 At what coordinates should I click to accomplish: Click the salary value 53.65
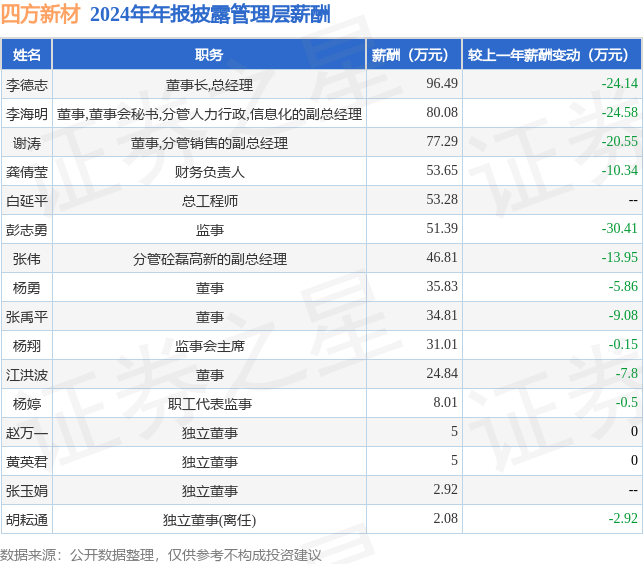(442, 170)
